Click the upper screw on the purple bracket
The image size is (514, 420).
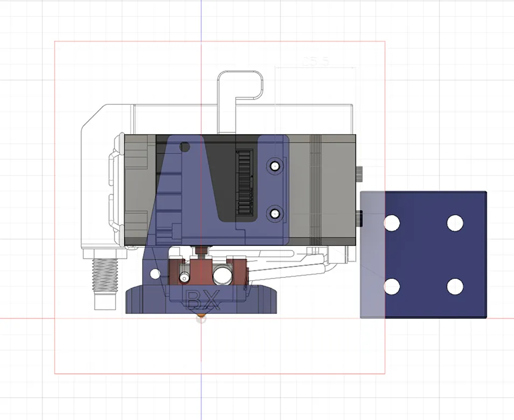276,164
